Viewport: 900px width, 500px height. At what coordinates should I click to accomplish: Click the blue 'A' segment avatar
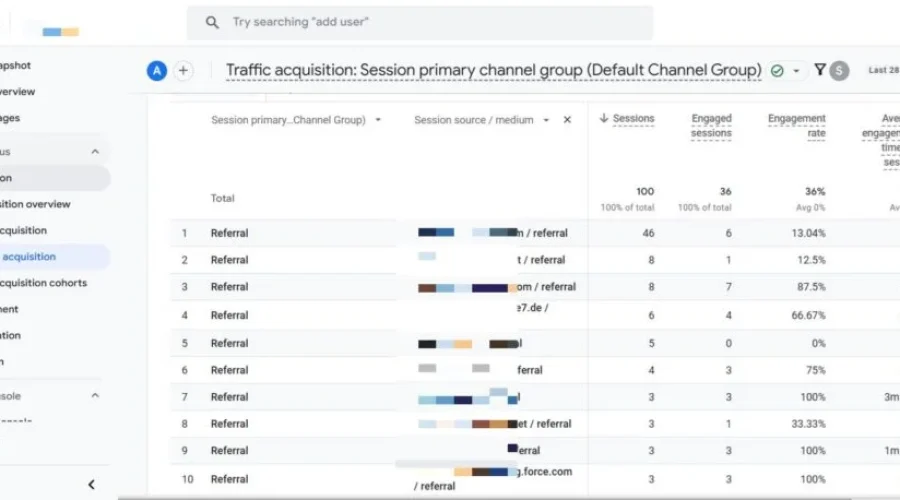157,71
